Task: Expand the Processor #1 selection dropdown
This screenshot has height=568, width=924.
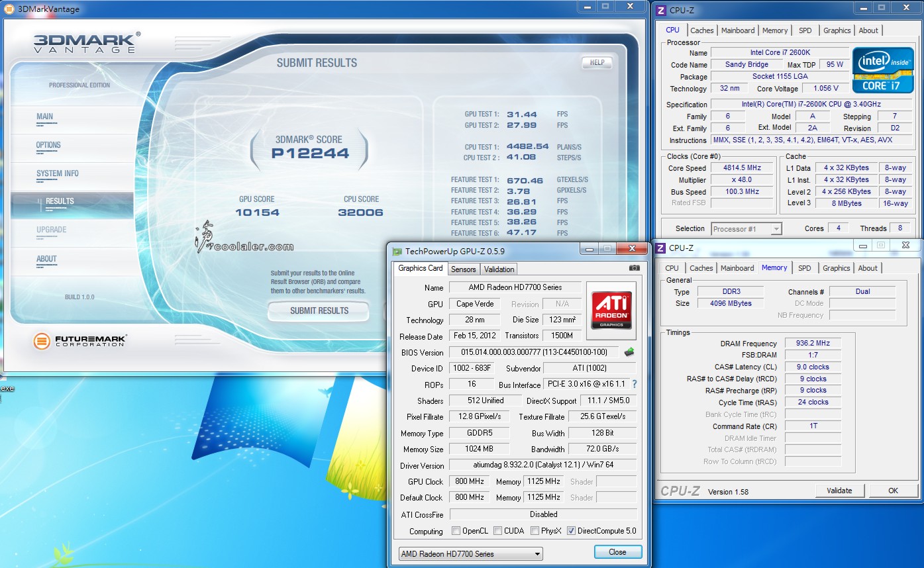Action: (746, 229)
